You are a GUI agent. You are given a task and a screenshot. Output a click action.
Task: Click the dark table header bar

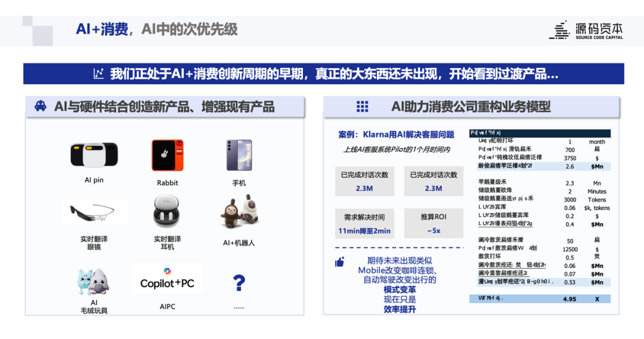[x=540, y=133]
